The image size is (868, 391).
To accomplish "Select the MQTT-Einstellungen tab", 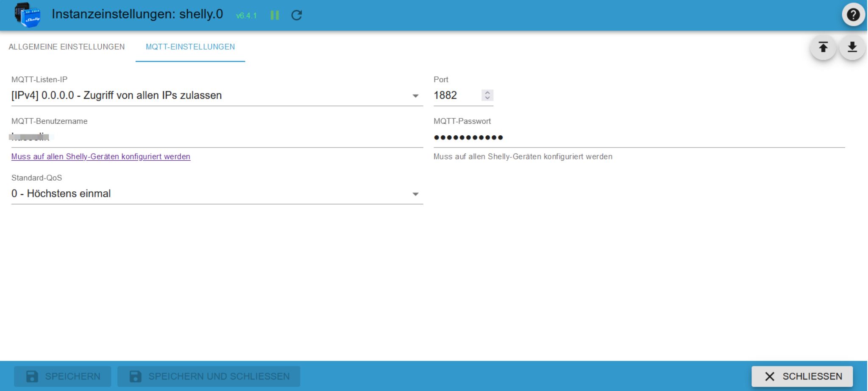I will 190,47.
